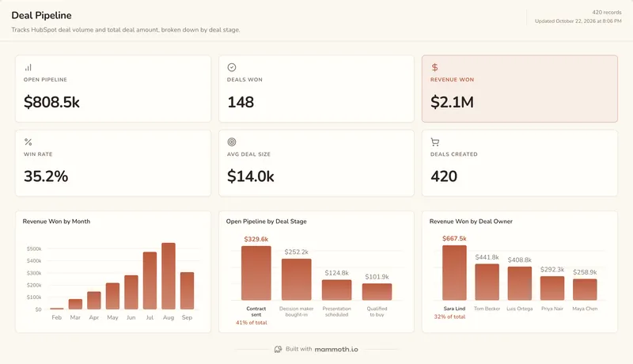Click the Contract sent bar in pipeline chart

[256, 273]
